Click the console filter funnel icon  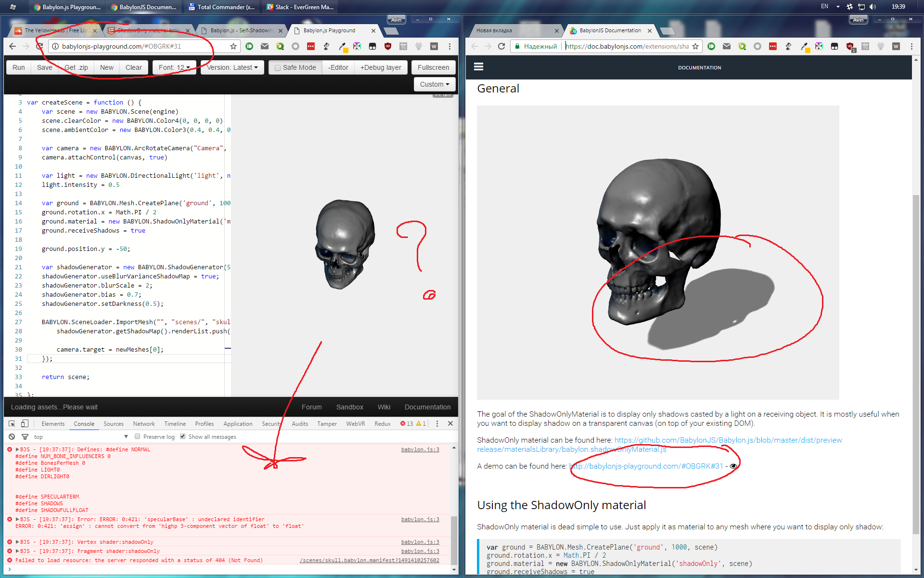point(25,437)
